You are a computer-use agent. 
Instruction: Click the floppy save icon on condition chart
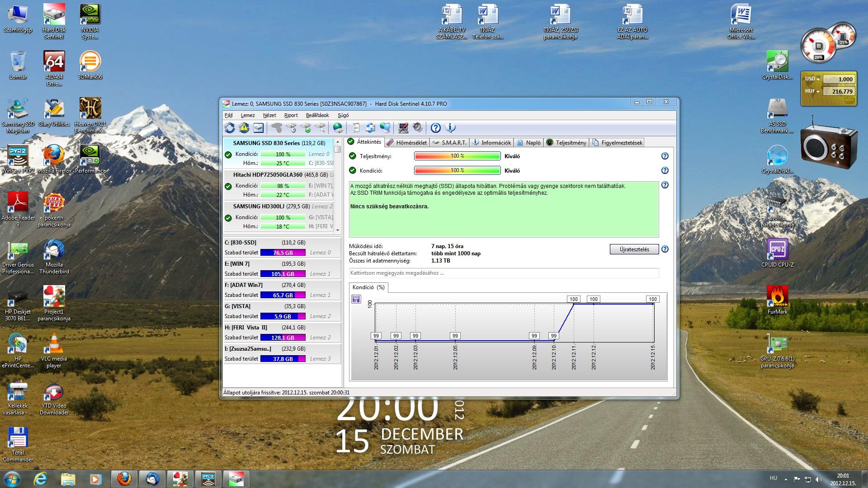coord(356,299)
